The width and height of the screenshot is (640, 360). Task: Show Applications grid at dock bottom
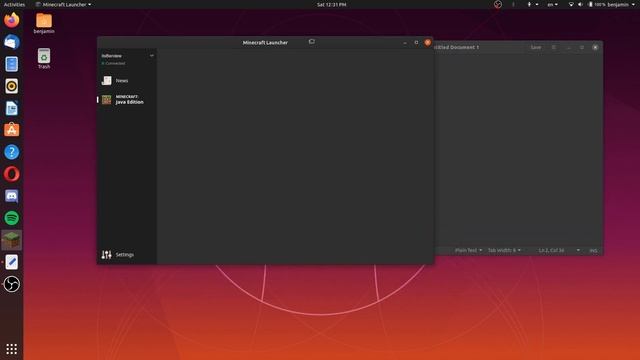[x=11, y=349]
